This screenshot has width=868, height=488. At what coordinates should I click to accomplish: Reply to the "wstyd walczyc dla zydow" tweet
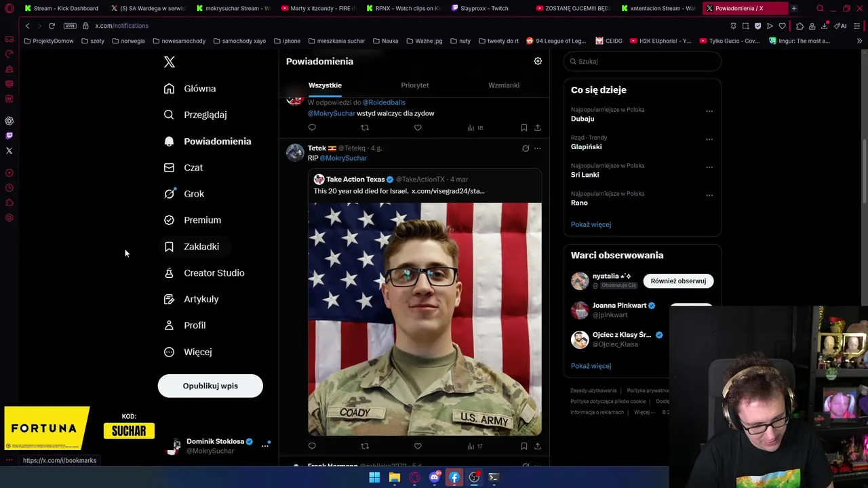point(312,127)
